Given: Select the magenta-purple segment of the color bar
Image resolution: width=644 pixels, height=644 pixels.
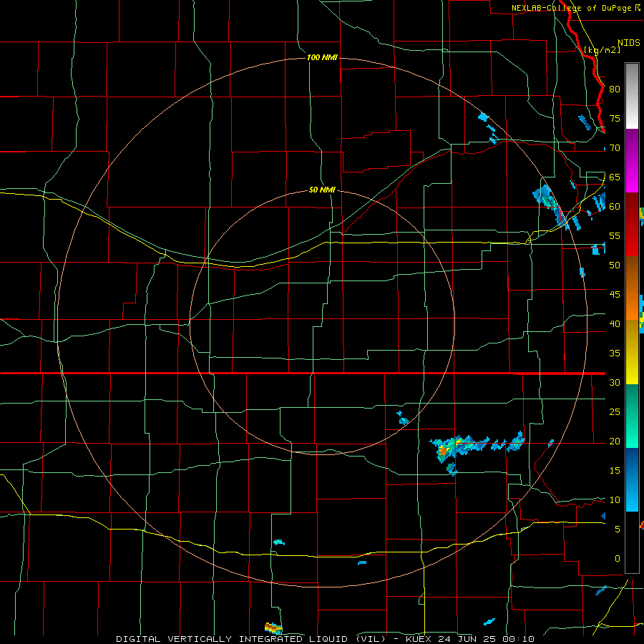Looking at the screenshot, I should point(632,160).
